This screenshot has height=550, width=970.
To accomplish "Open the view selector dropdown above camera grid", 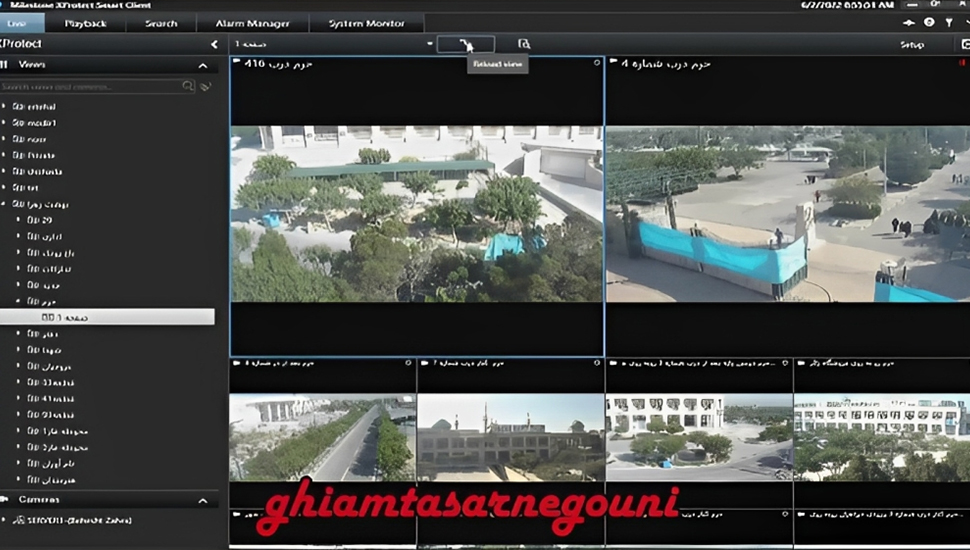I will [430, 44].
